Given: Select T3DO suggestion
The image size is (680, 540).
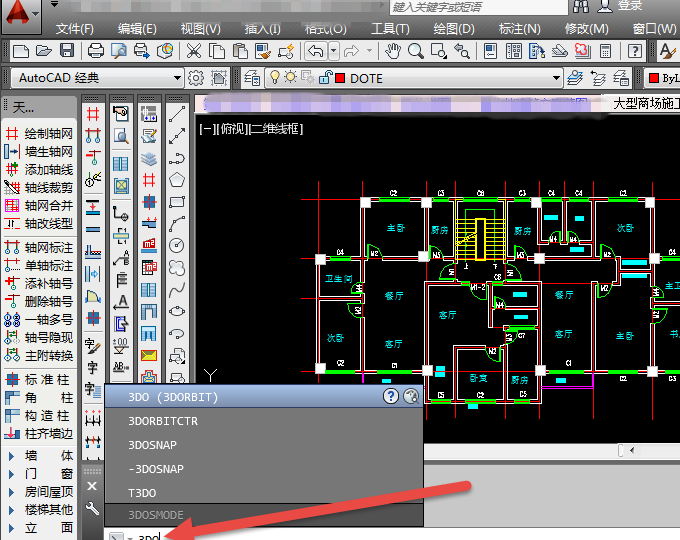Looking at the screenshot, I should [x=264, y=493].
